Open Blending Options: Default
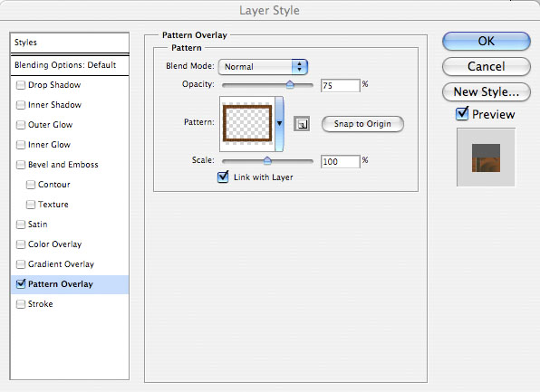540x392 pixels. pos(65,65)
